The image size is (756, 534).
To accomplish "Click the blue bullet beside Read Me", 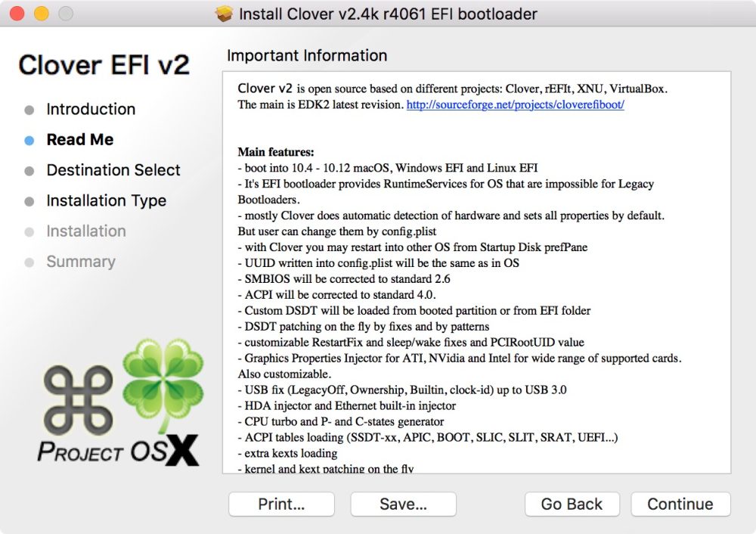I will coord(29,139).
